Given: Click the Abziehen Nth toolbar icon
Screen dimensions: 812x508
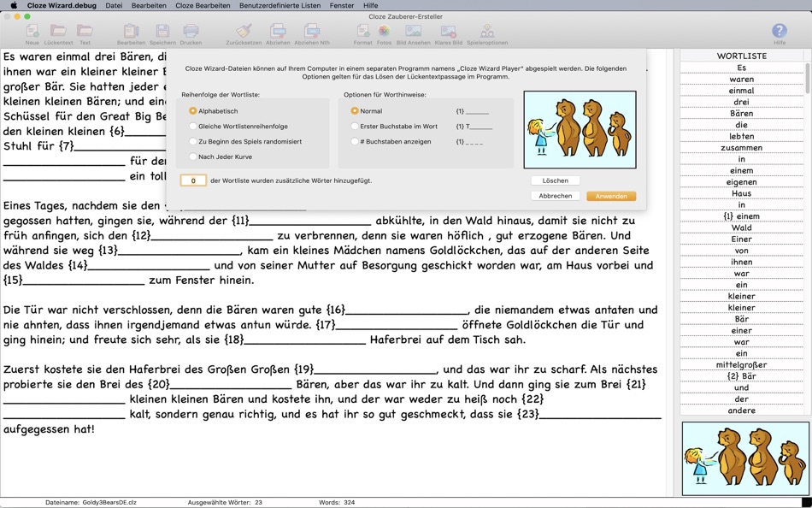Looking at the screenshot, I should pyautogui.click(x=312, y=31).
